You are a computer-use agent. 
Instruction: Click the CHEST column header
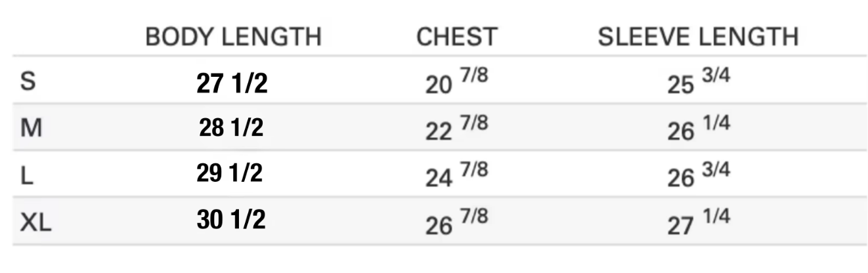click(457, 37)
